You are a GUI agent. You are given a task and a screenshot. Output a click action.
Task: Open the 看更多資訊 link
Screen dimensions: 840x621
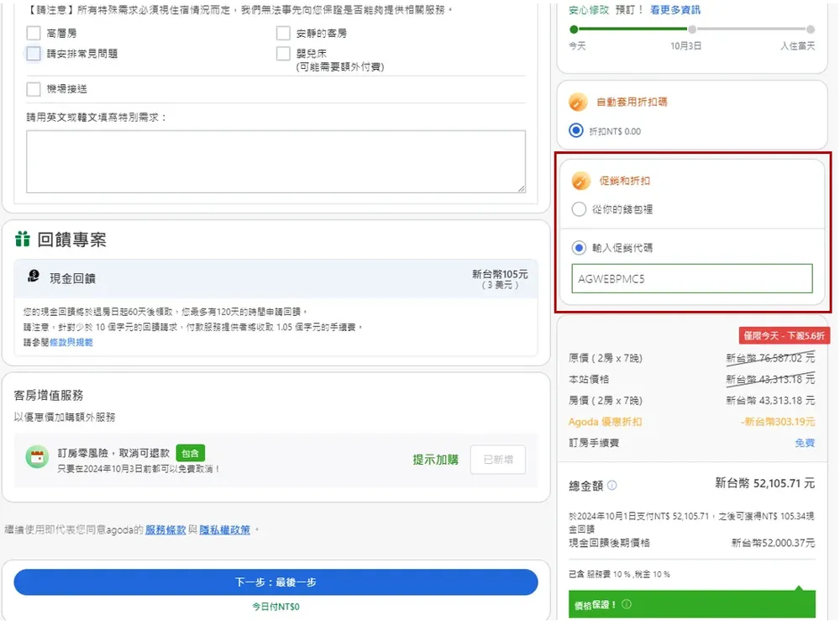click(675, 9)
